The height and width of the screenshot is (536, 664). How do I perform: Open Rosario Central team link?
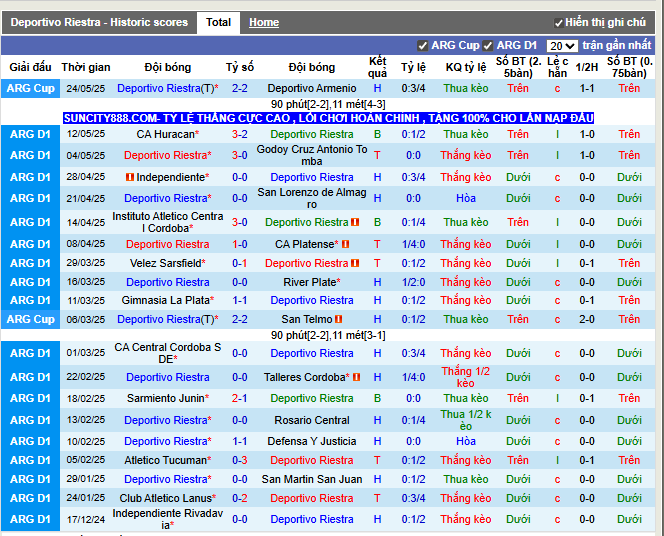coord(312,420)
